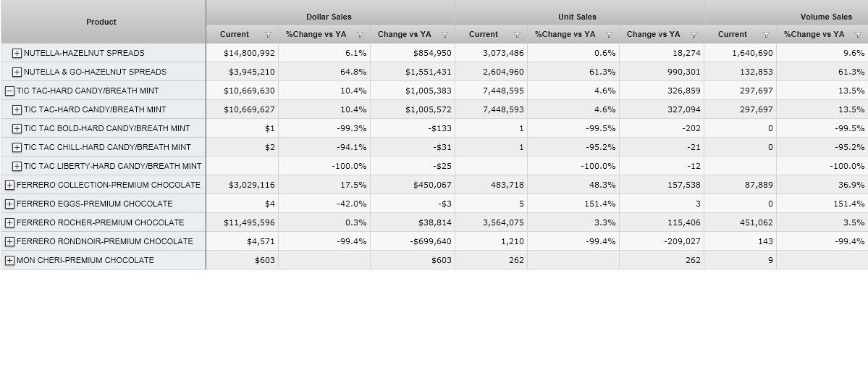Viewport: 868px width, 371px height.
Task: Collapse the expanded TIC TAC-HARD CANDY/BREATH MINT group
Action: (x=10, y=91)
